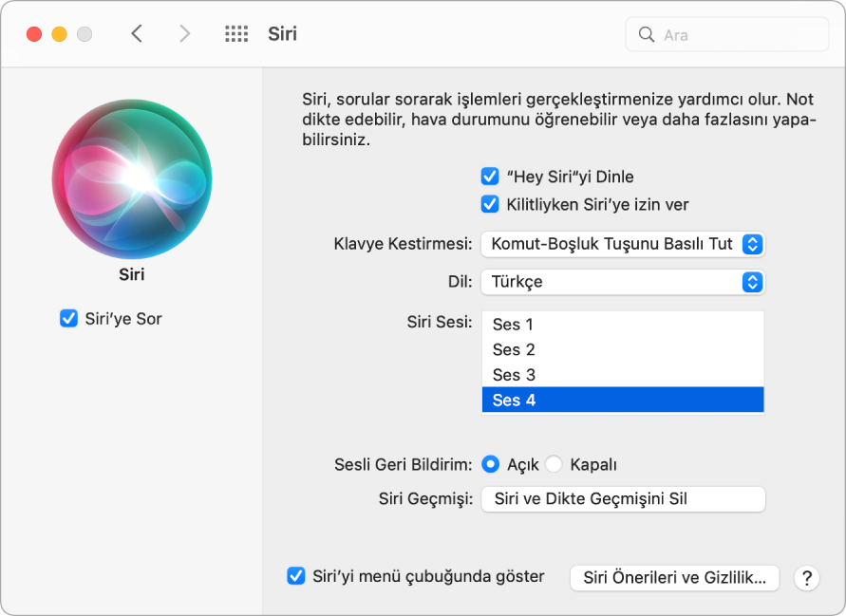Open the Dil language dropdown
This screenshot has height=616, width=846.
[623, 282]
